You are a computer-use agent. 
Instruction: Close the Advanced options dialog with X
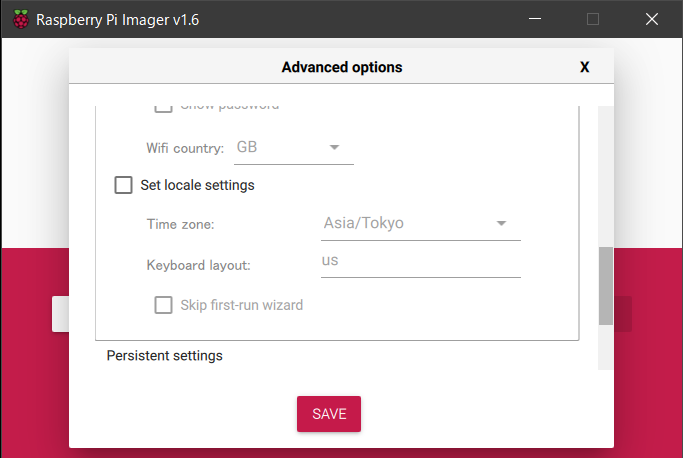click(584, 67)
